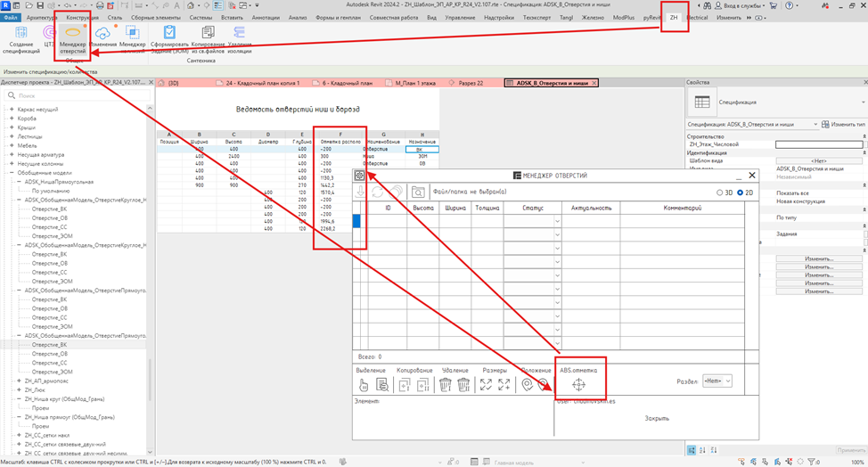Select the 3D radio button
Image resolution: width=868 pixels, height=467 pixels.
(x=720, y=193)
